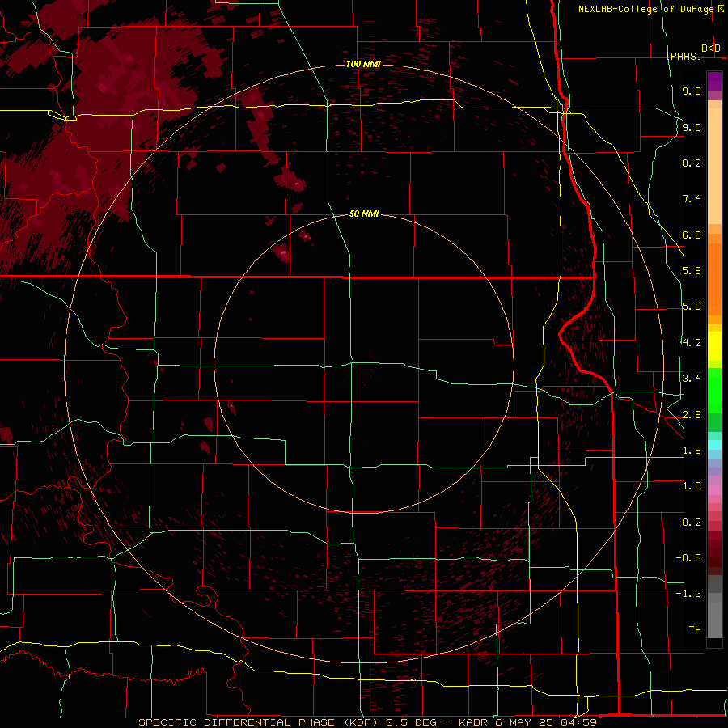The image size is (728, 728).
Task: Click the cyan segment of the color bar
Action: point(714,445)
